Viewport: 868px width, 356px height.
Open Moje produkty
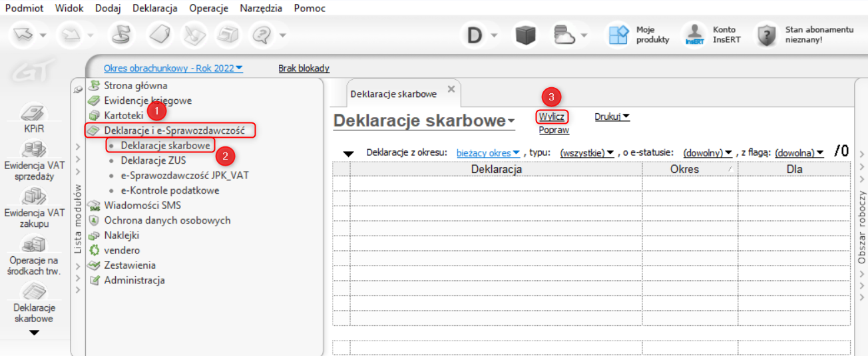click(640, 35)
